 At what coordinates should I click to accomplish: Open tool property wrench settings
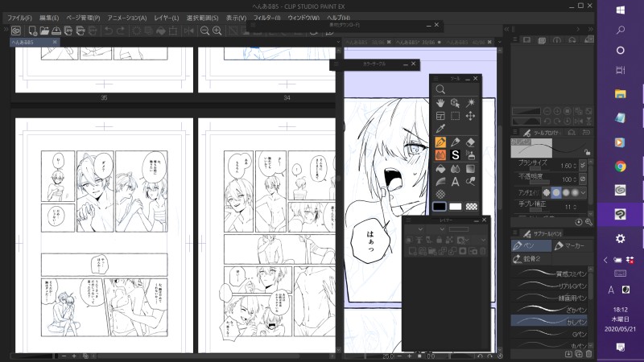(x=588, y=222)
